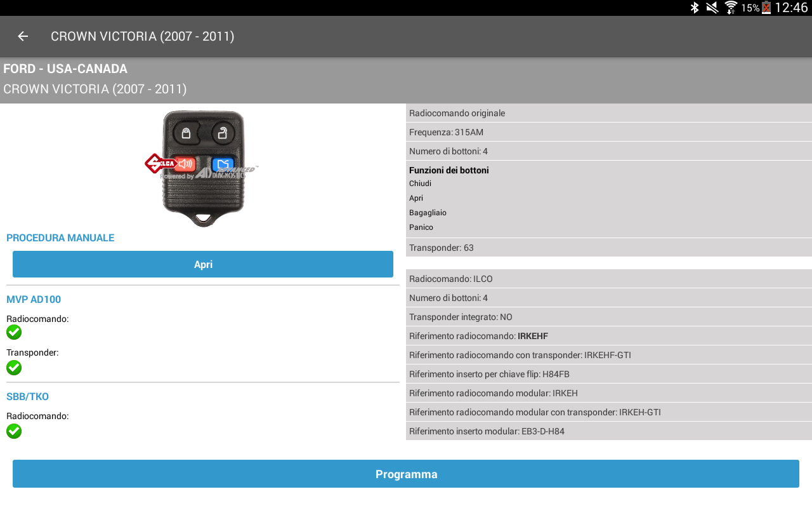Tap MVP AD100 Transponder green checkmark
The height and width of the screenshot is (508, 812).
coord(14,368)
